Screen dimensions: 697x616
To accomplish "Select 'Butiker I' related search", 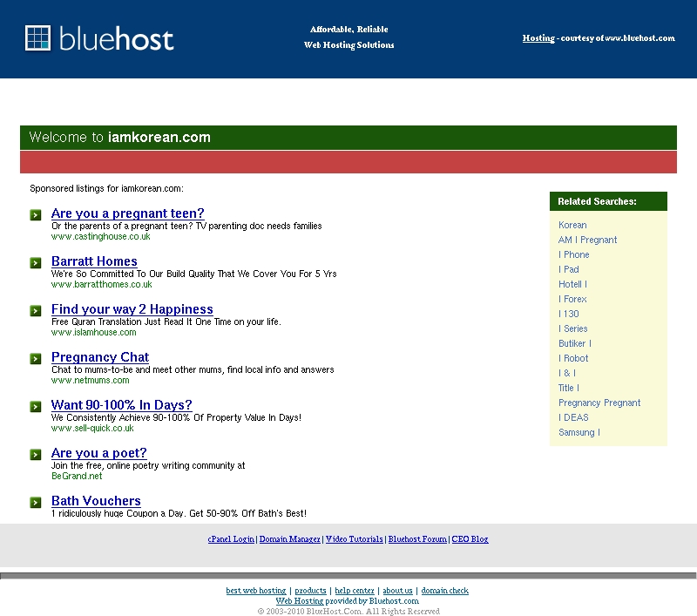I will coord(575,343).
